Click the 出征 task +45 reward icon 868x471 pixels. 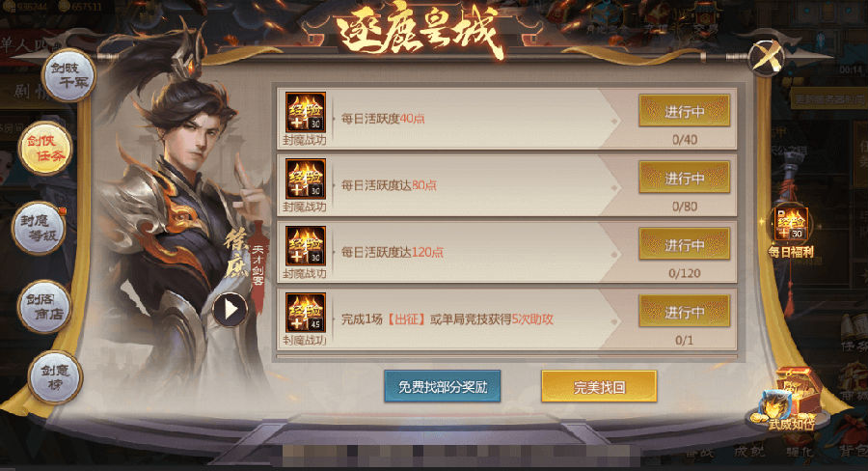point(306,313)
